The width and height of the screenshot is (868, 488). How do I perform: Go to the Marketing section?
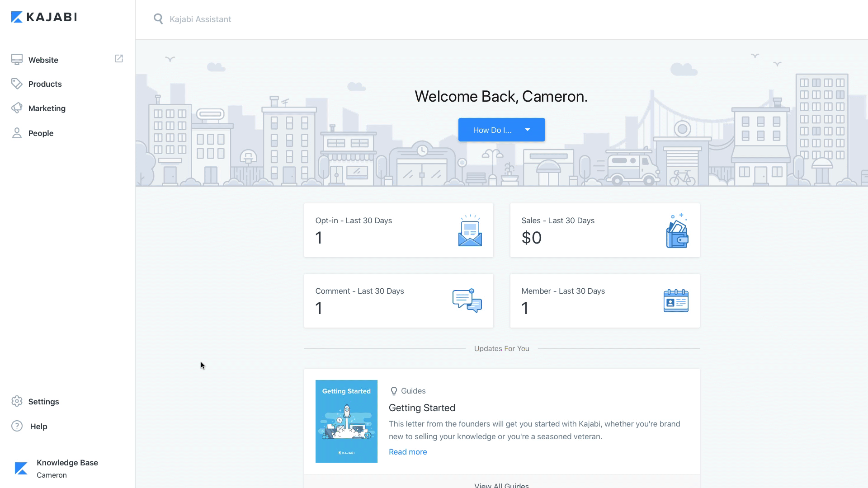point(47,108)
